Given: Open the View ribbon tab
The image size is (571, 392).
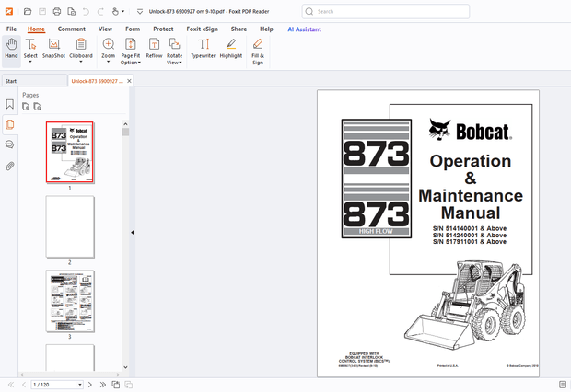Looking at the screenshot, I should coord(105,29).
